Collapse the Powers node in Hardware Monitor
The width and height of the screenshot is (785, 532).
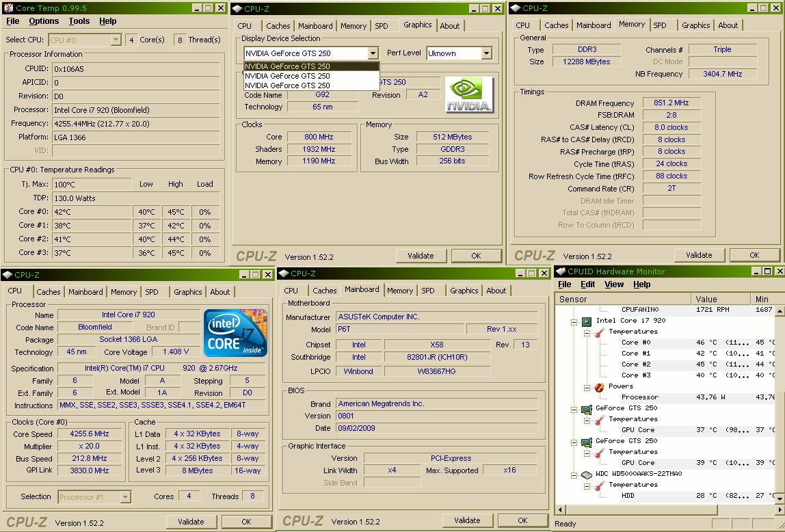coord(587,387)
